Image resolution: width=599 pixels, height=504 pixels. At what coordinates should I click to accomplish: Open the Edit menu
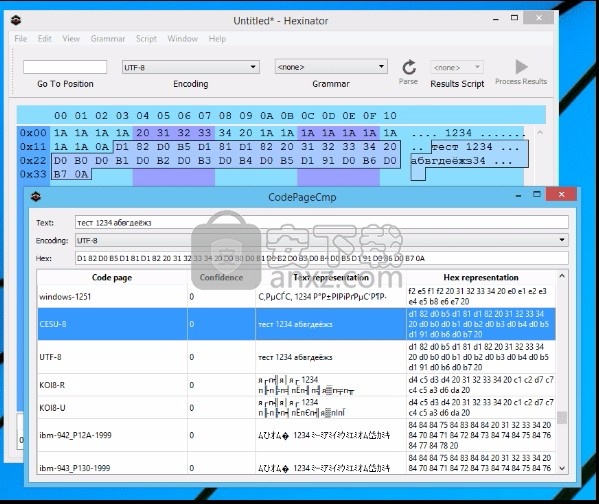(x=45, y=39)
